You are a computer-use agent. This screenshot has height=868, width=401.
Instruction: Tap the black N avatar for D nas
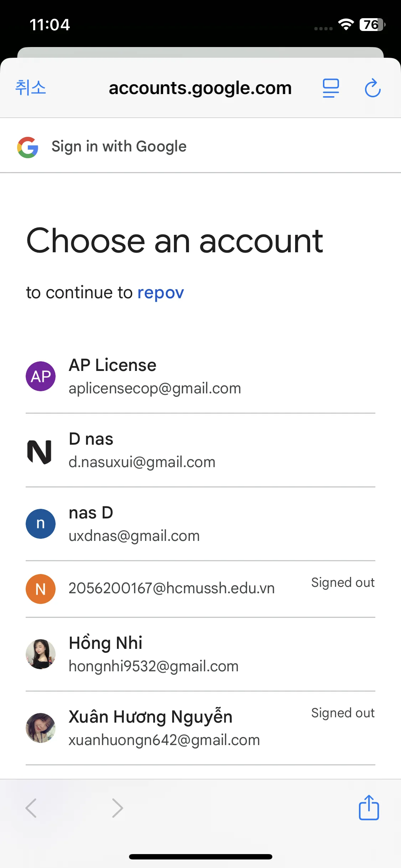point(40,451)
